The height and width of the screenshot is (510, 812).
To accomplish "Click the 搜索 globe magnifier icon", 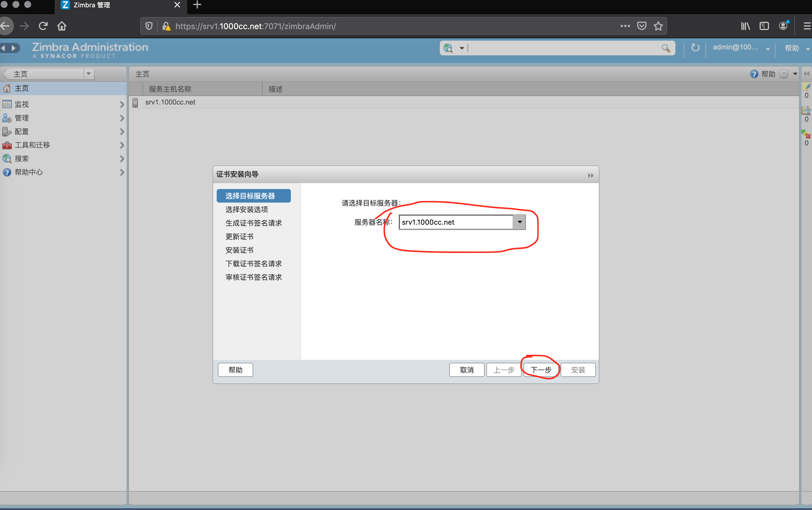I will [7, 158].
